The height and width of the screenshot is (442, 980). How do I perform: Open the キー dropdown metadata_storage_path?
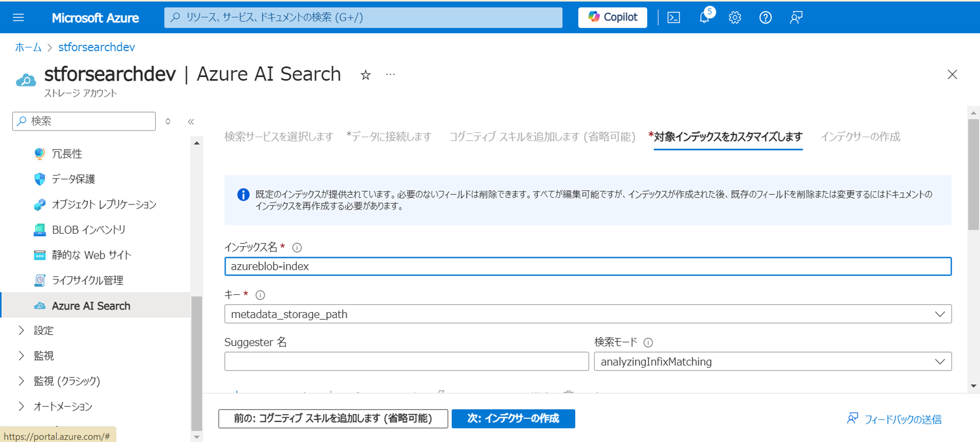tap(588, 314)
